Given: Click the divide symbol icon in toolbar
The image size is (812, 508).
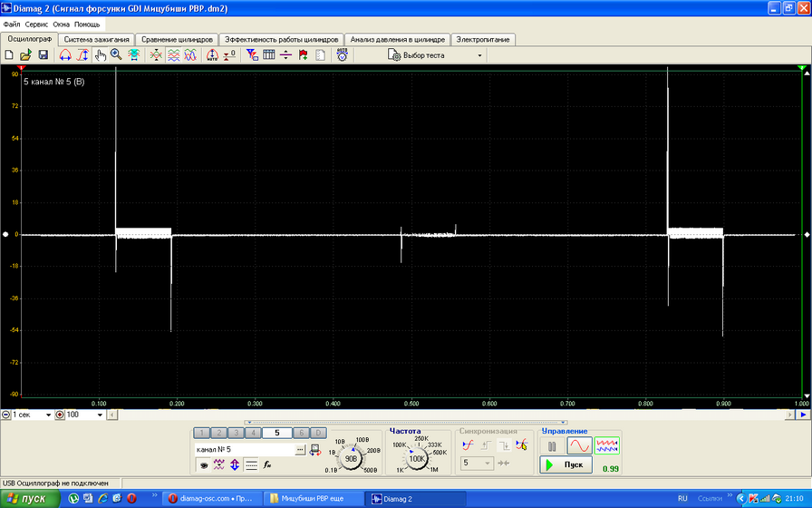Looking at the screenshot, I should [x=285, y=55].
